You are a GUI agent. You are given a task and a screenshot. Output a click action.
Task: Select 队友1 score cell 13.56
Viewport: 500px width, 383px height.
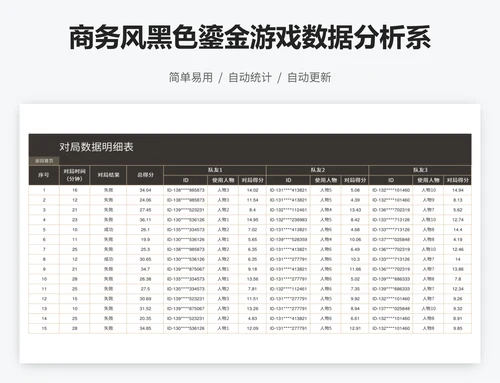coord(252,279)
